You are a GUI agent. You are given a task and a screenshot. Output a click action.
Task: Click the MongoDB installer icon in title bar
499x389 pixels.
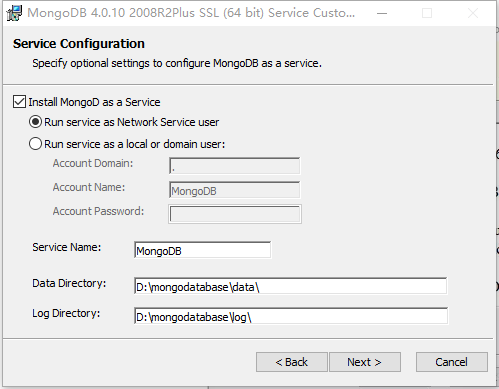tap(14, 13)
